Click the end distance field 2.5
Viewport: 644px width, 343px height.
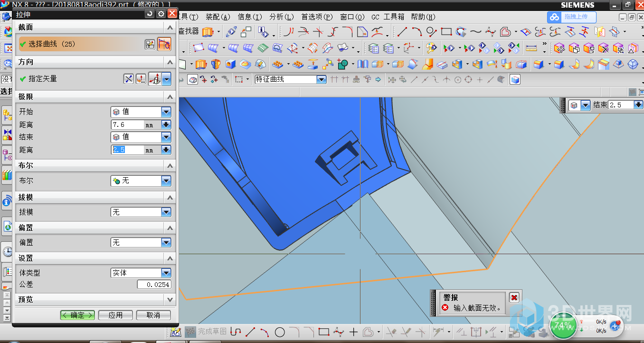click(127, 150)
